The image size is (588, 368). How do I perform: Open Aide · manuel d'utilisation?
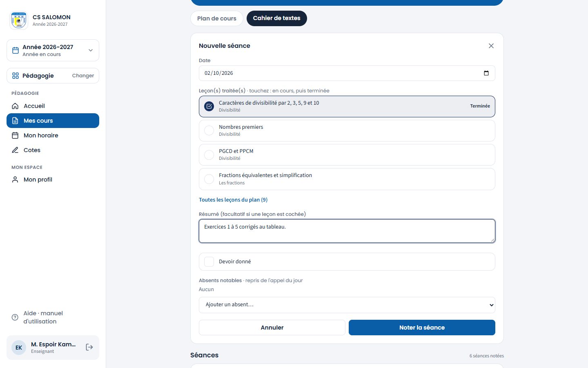coord(53,317)
